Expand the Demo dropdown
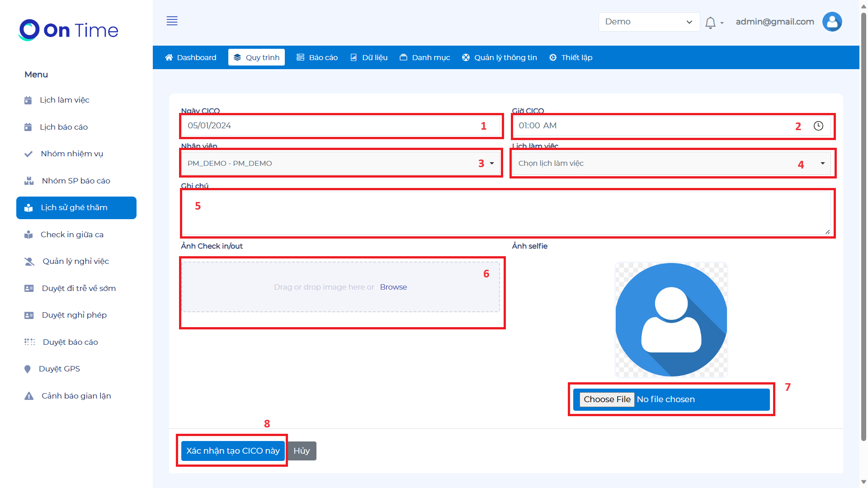This screenshot has height=488, width=868. [649, 22]
